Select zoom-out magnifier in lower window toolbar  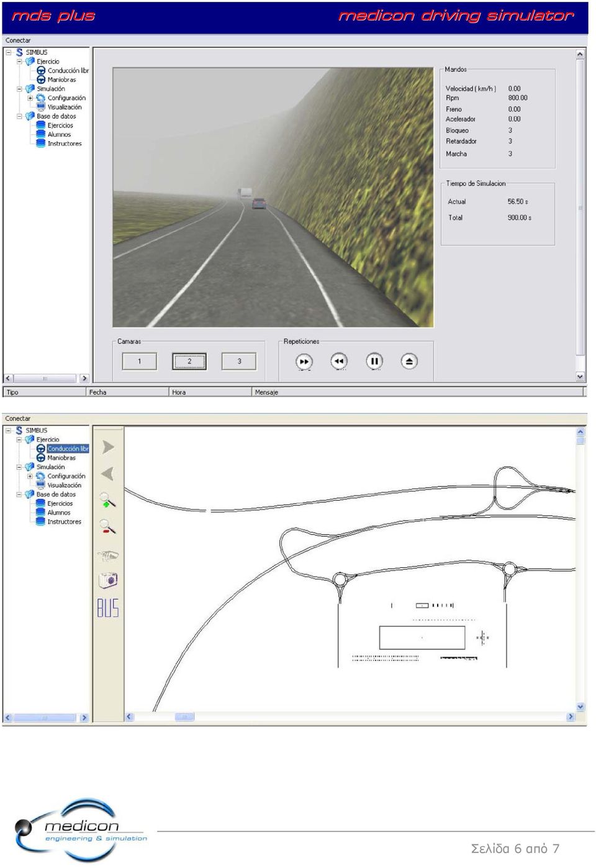(108, 527)
